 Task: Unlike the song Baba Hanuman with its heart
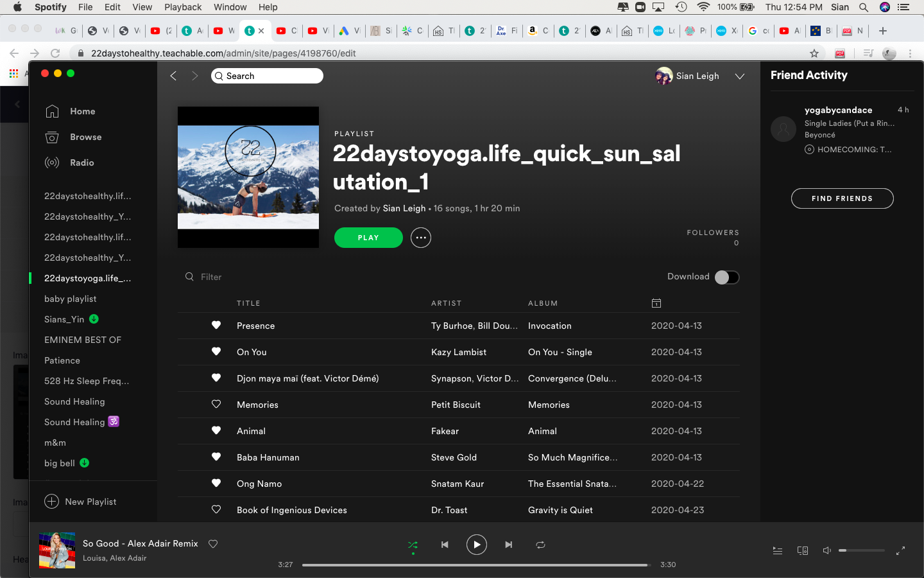pos(216,457)
